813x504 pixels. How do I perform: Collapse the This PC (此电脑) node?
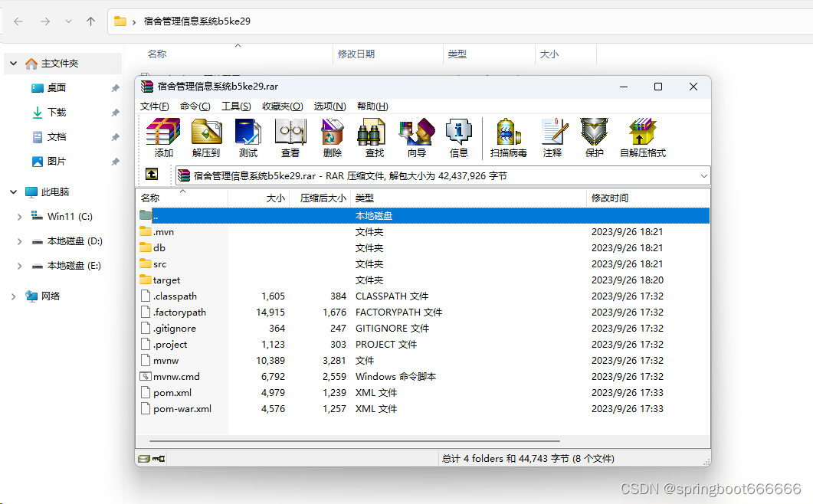point(14,191)
